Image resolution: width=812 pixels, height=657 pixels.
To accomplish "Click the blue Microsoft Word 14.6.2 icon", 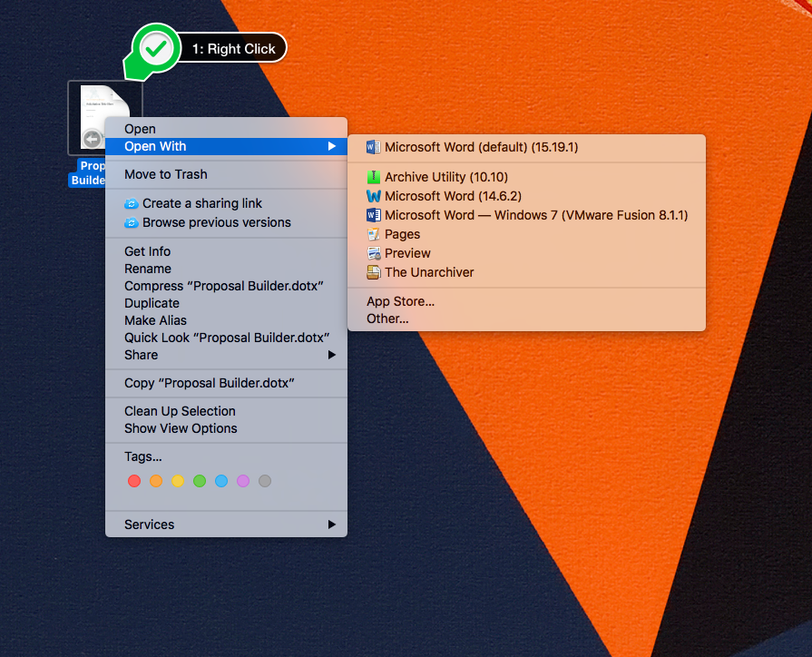I will point(374,196).
